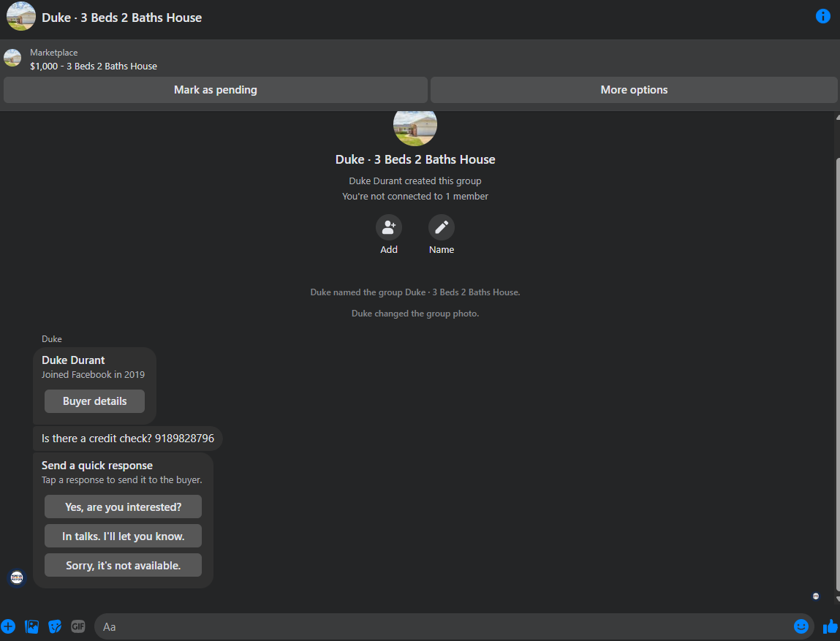Open more actions plus icon

(x=8, y=626)
